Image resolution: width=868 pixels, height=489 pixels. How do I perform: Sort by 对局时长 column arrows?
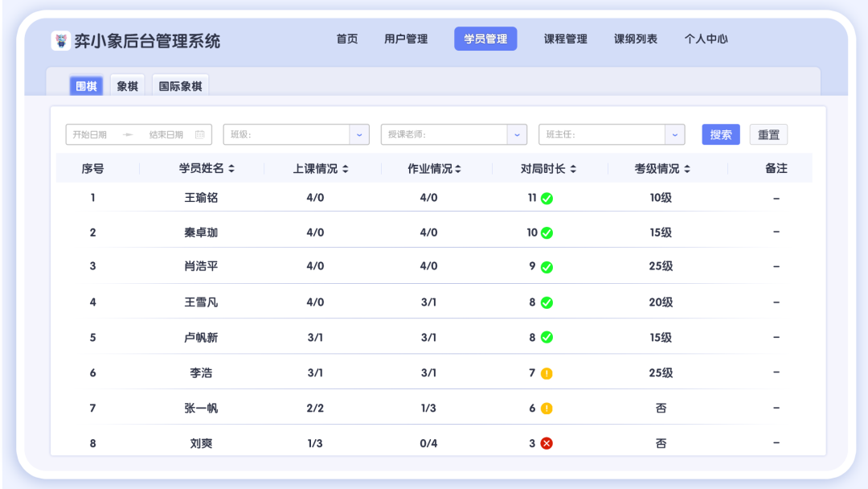574,169
